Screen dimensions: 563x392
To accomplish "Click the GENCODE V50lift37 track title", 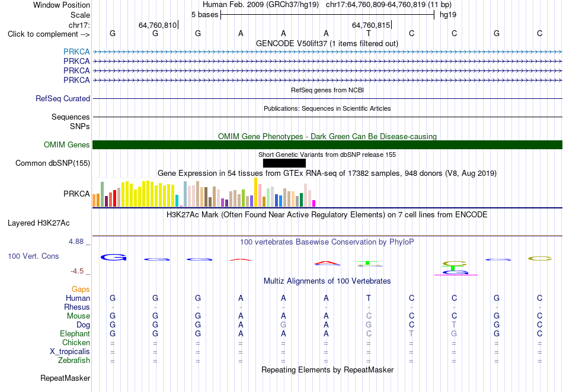I will pyautogui.click(x=327, y=43).
